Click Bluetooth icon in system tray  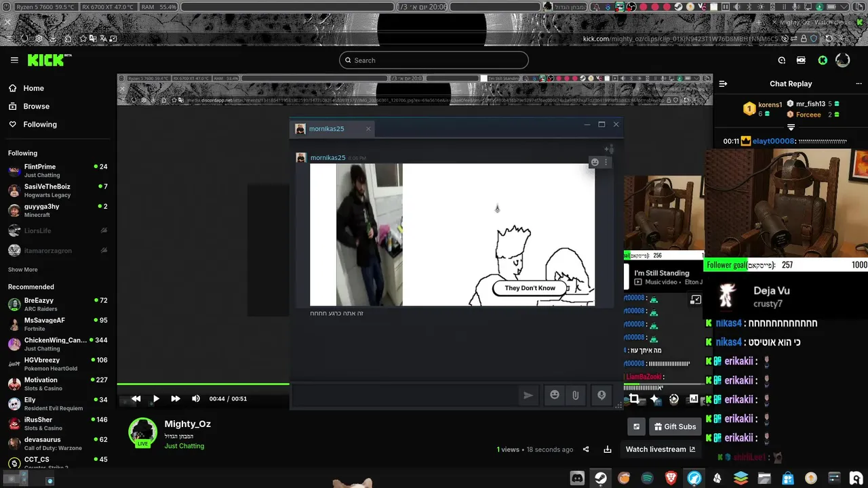click(x=749, y=7)
